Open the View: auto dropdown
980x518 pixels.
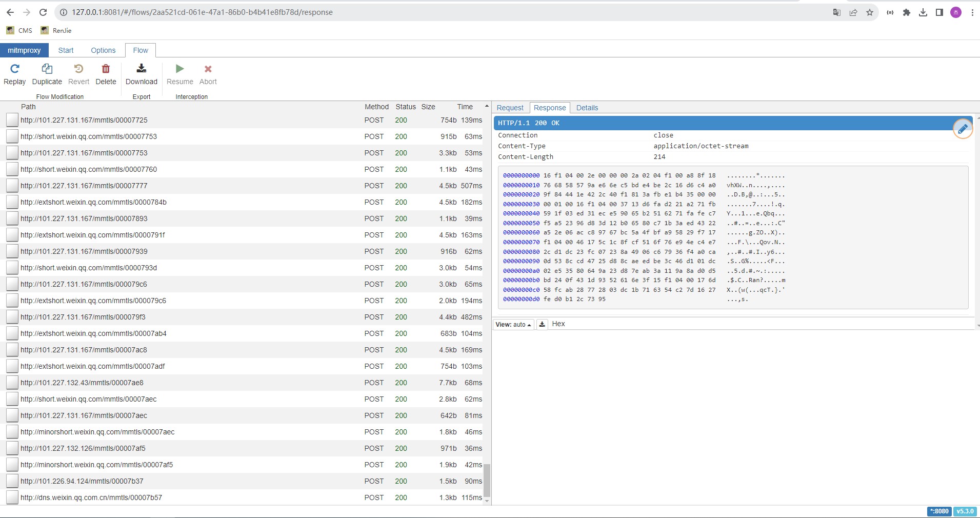[513, 324]
